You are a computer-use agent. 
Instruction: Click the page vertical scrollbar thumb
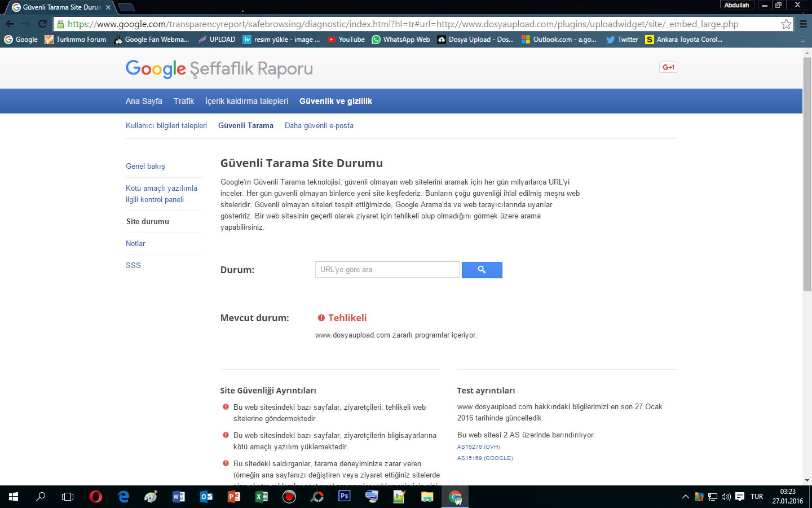tap(807, 174)
